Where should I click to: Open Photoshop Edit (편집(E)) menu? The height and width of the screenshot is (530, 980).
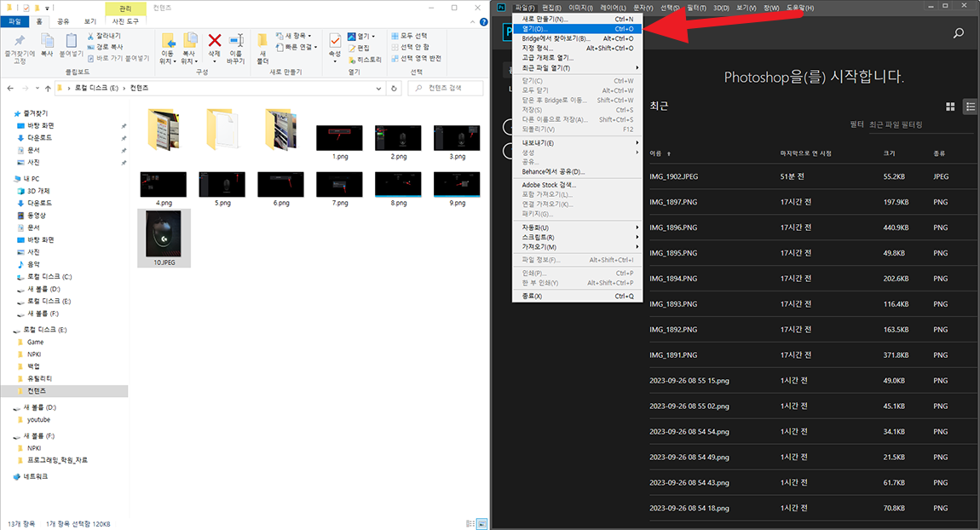tap(551, 8)
